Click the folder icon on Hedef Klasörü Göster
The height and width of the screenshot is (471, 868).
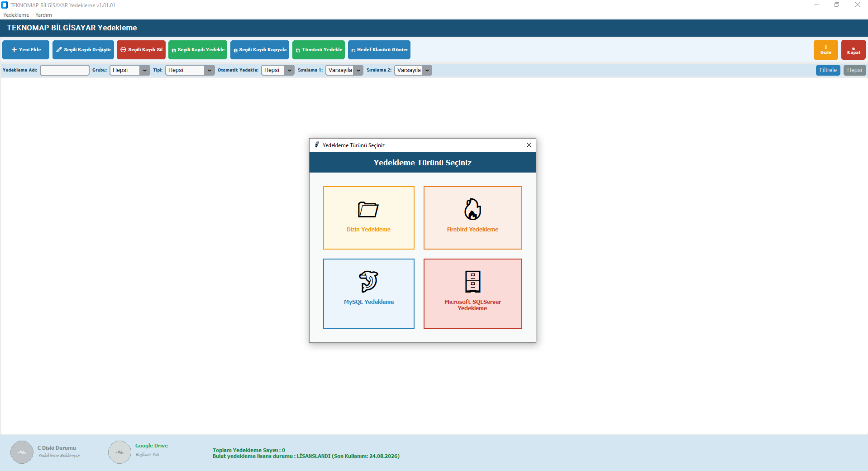(353, 50)
